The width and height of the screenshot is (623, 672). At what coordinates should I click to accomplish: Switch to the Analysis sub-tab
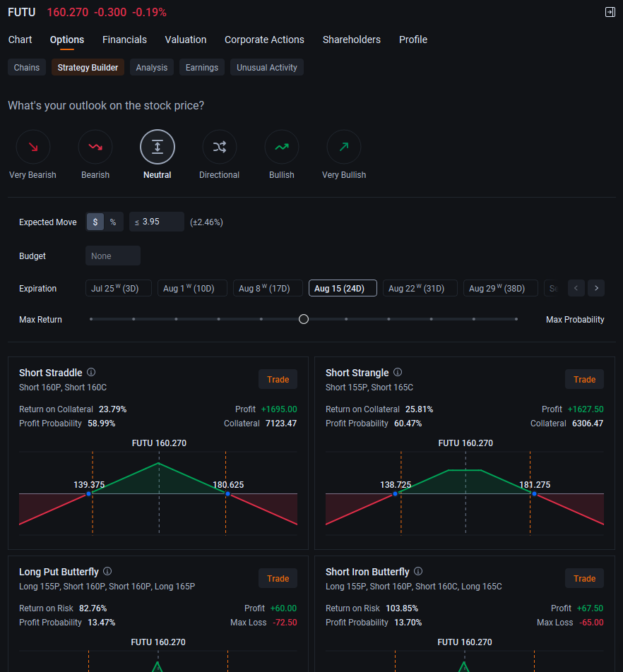click(152, 67)
